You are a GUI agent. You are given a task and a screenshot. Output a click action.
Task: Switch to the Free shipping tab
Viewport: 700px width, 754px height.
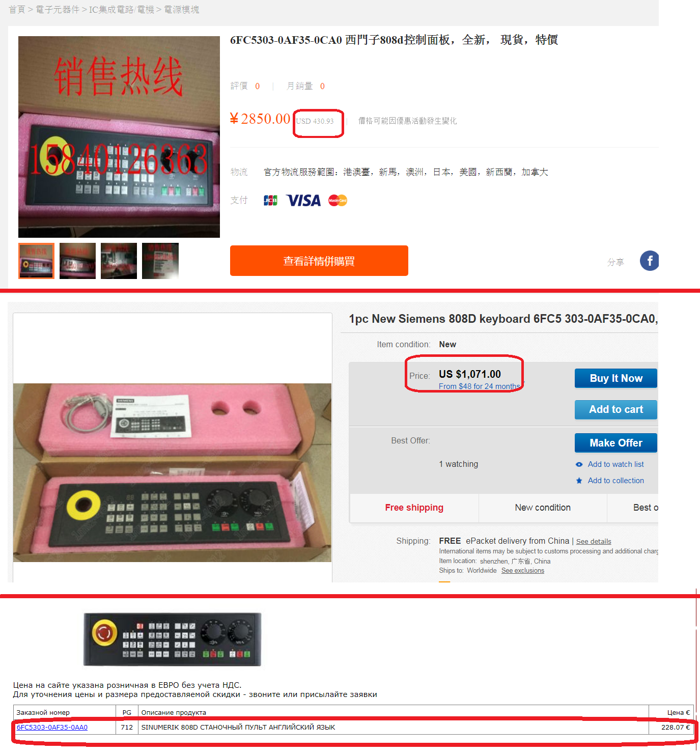pos(414,508)
